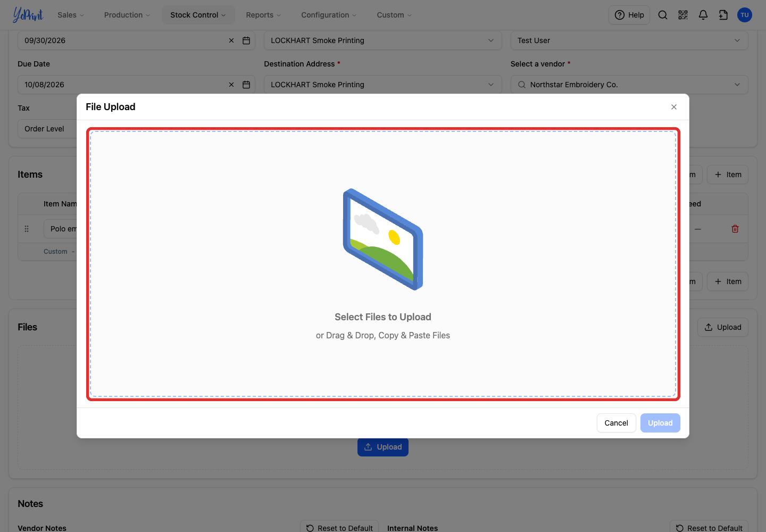Open the Production menu
This screenshot has width=766, height=532.
click(127, 15)
